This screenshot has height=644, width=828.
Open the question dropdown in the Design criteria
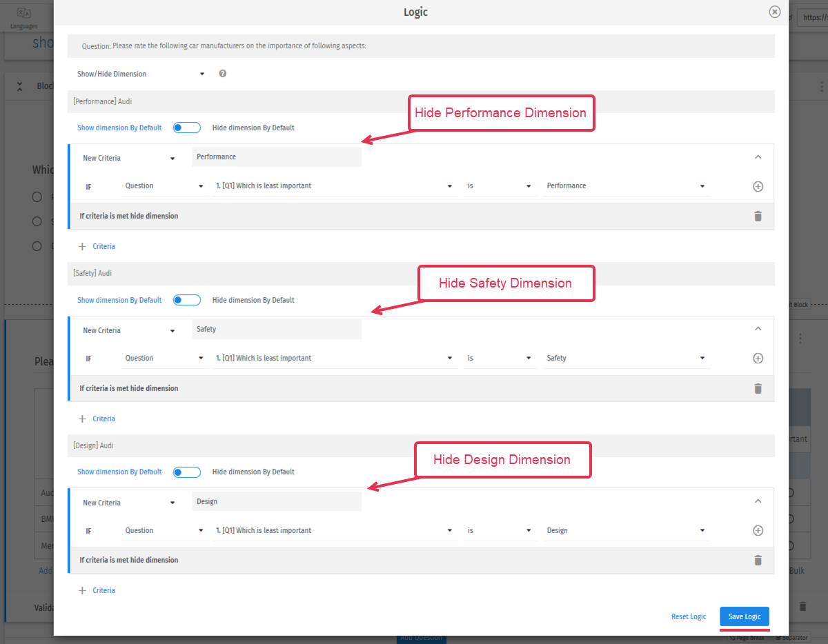[449, 530]
